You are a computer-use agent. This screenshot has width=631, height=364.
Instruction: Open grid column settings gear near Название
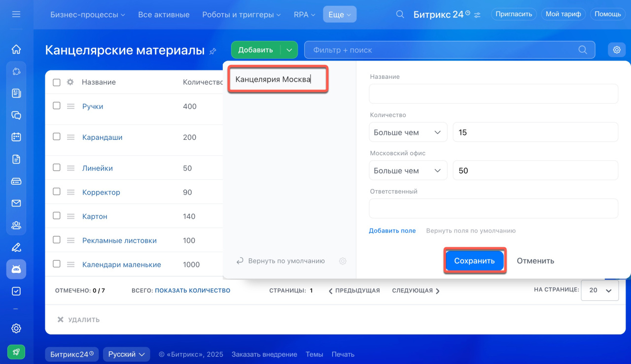point(70,82)
